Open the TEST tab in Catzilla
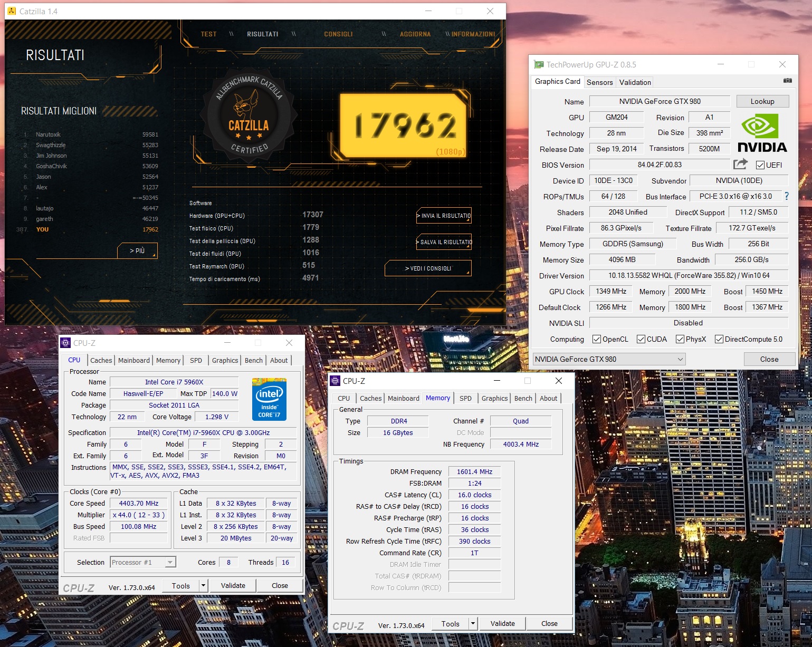 point(208,34)
